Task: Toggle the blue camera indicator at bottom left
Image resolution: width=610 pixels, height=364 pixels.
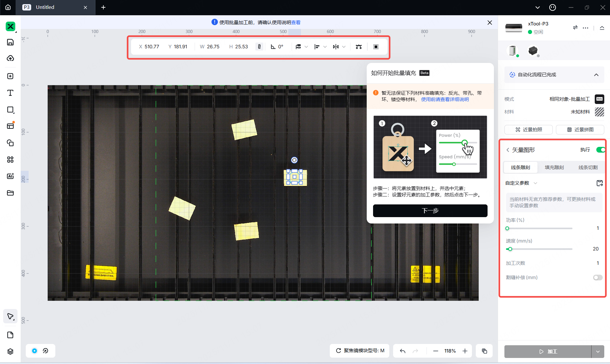Action: (x=34, y=351)
